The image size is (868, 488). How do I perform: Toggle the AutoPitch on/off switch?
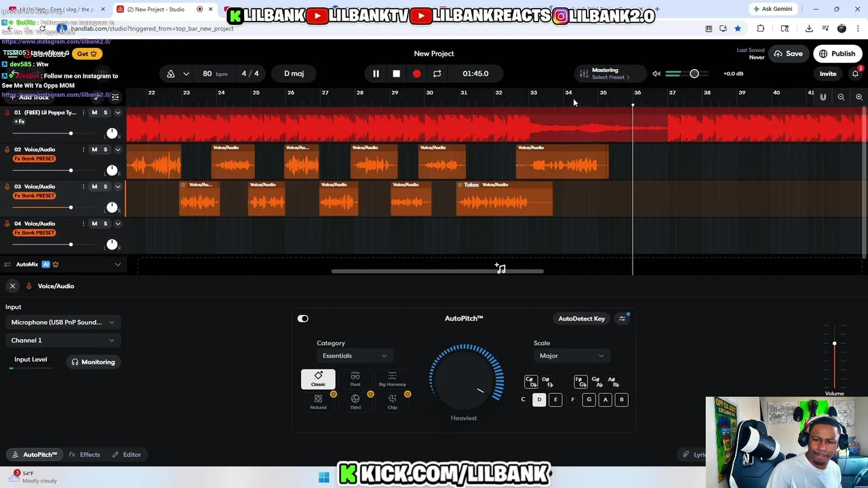point(302,319)
